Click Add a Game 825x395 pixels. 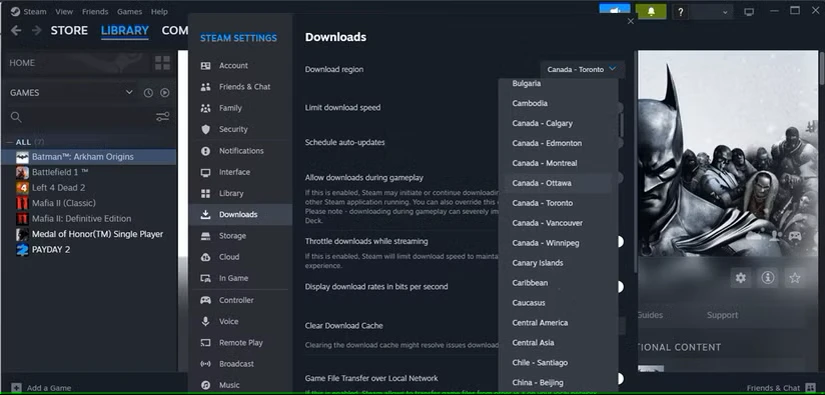click(x=42, y=388)
